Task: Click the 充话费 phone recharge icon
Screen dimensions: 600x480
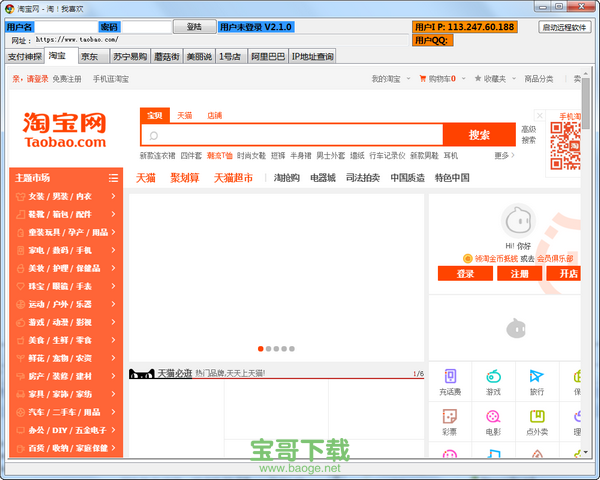Action: 450,376
